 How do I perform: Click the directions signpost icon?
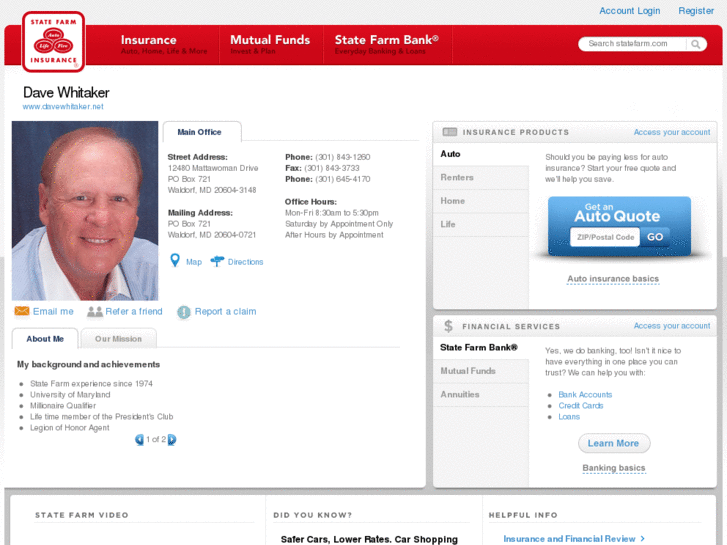coord(217,262)
